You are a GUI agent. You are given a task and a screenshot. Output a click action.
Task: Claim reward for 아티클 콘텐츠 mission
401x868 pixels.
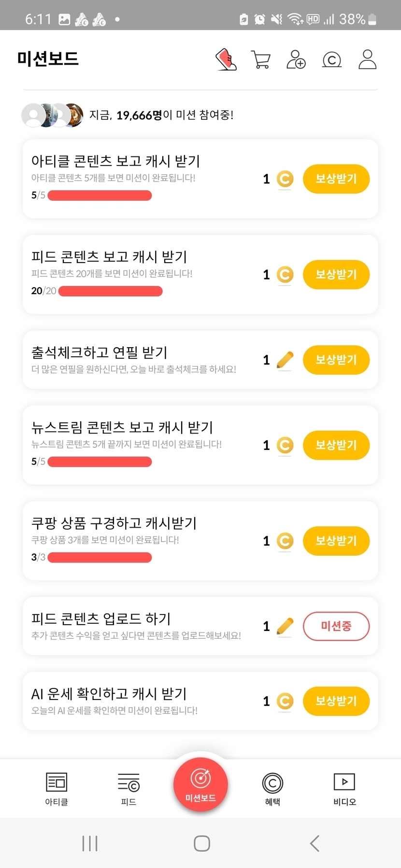pos(336,179)
